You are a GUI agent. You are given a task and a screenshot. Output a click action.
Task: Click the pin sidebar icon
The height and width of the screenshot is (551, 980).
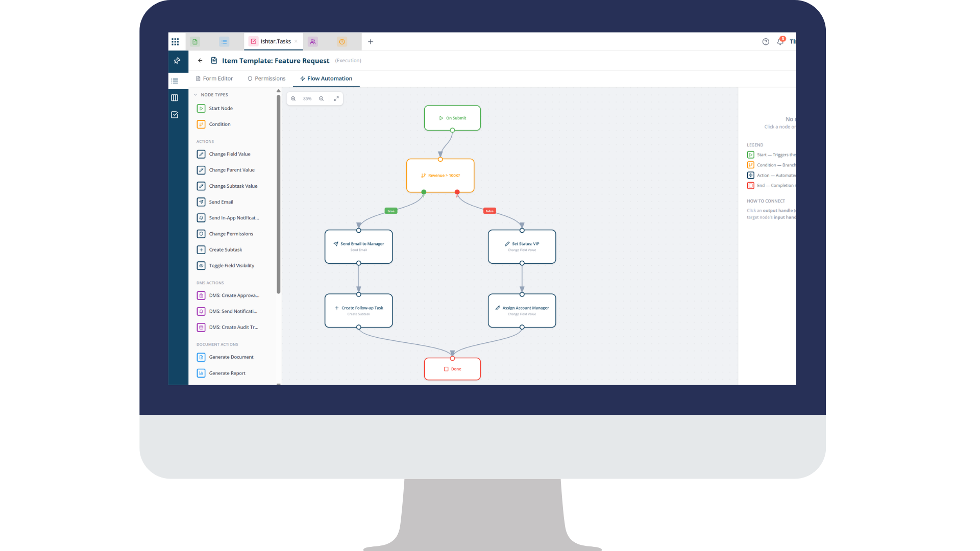pos(177,61)
